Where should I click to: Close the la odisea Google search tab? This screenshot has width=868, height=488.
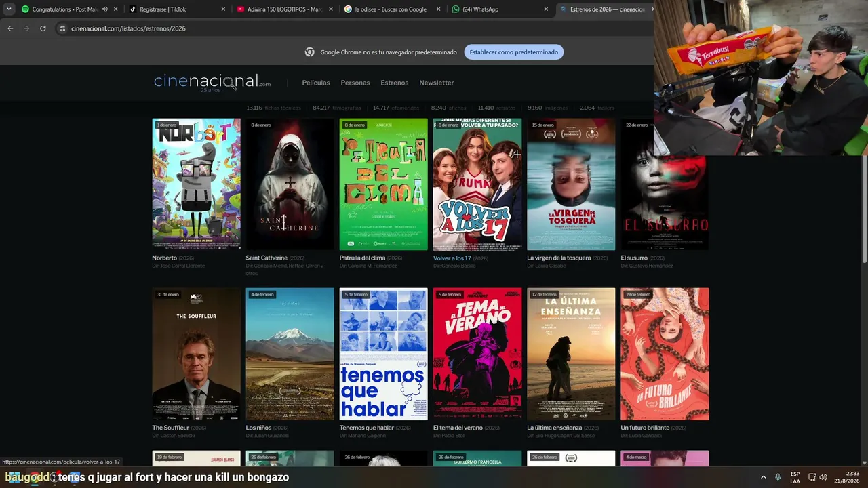(438, 9)
